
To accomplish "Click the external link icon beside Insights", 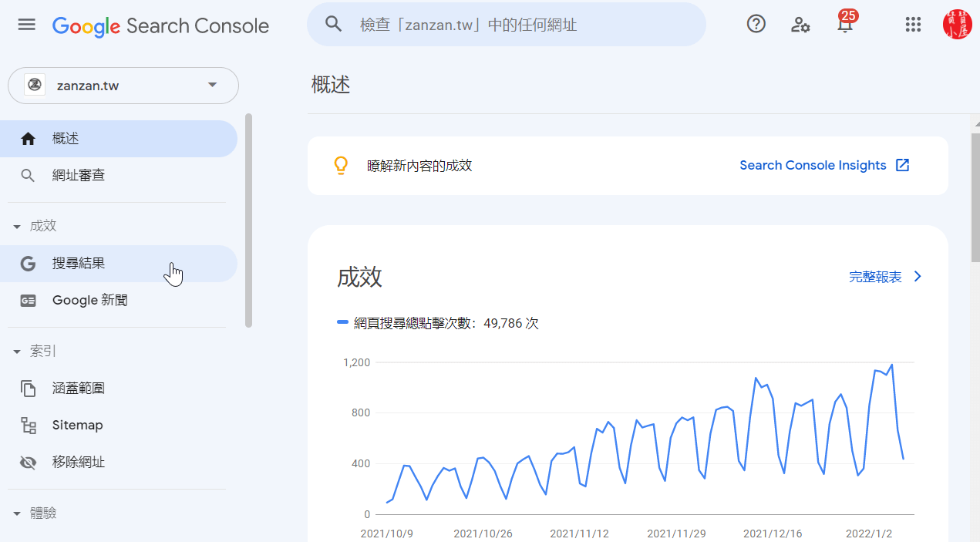I will tap(903, 165).
